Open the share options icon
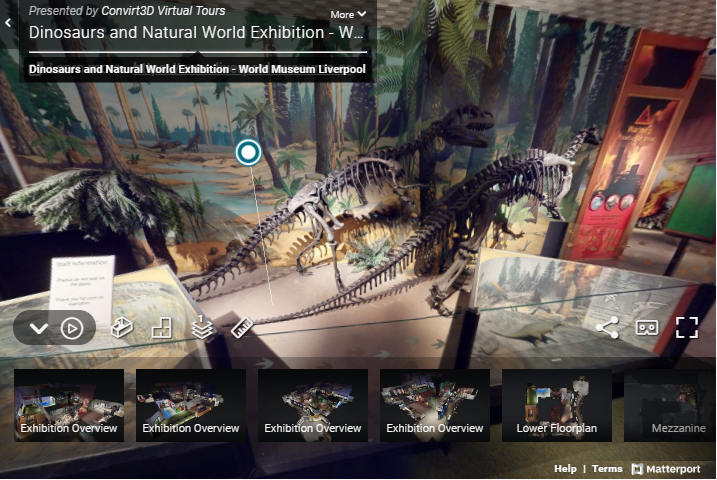 pyautogui.click(x=606, y=327)
